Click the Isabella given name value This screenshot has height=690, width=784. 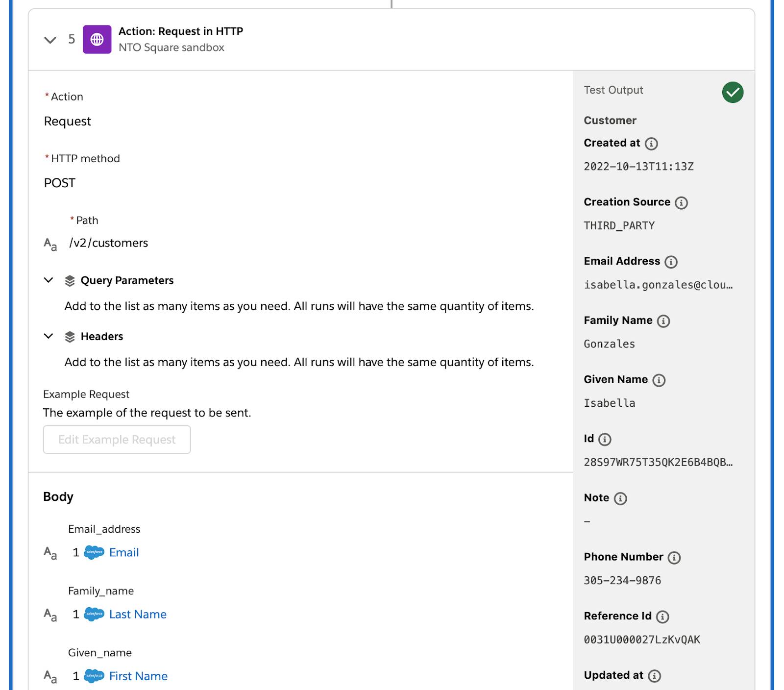point(609,403)
